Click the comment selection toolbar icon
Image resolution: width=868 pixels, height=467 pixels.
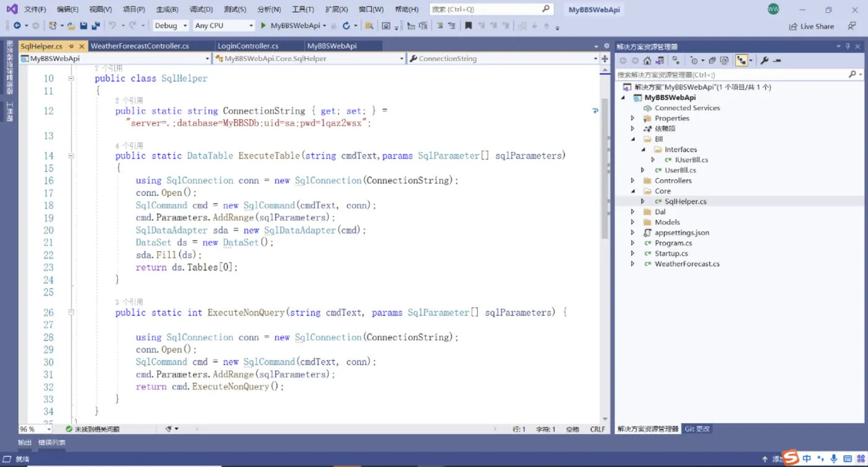tap(440, 25)
